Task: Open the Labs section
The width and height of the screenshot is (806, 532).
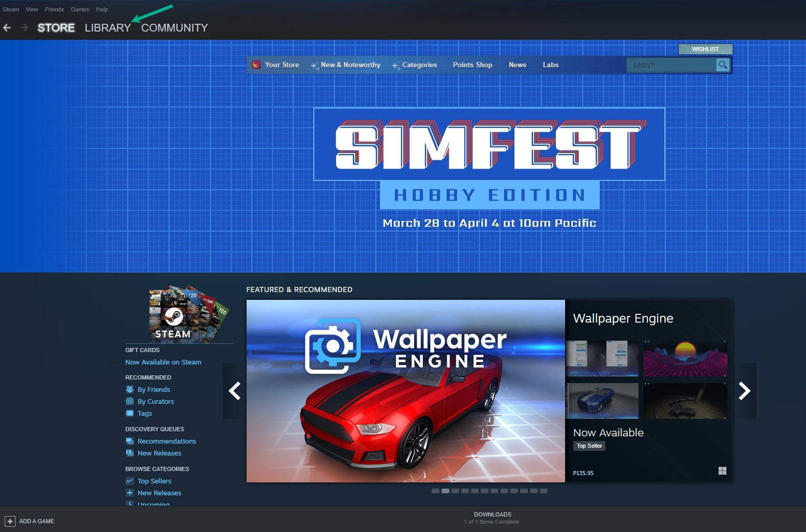Action: (x=551, y=65)
